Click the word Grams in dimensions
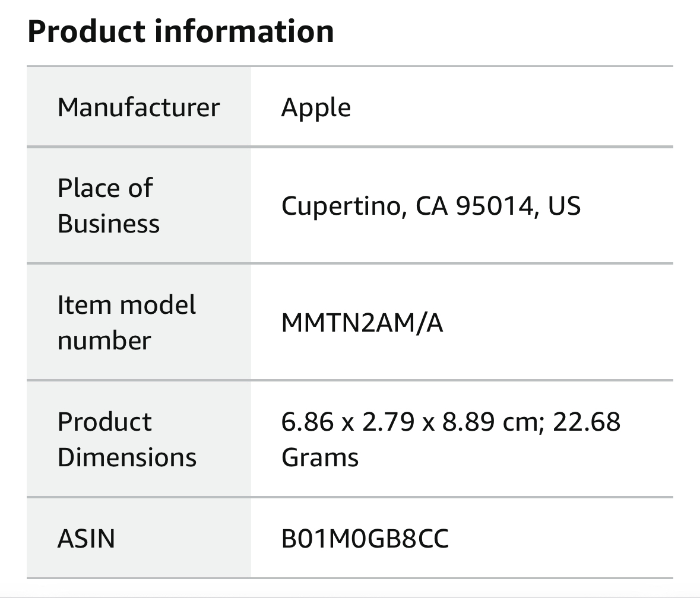This screenshot has height=598, width=700. (319, 457)
